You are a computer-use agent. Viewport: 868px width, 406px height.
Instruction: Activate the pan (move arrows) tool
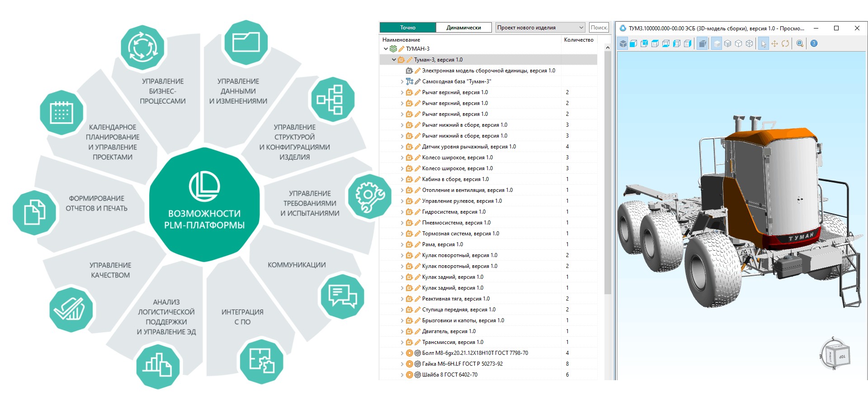tap(774, 43)
